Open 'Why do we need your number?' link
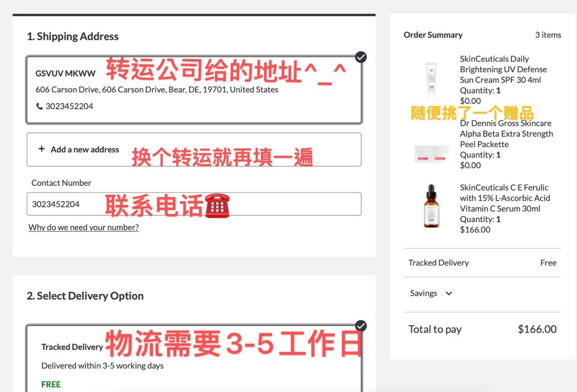 (x=84, y=227)
